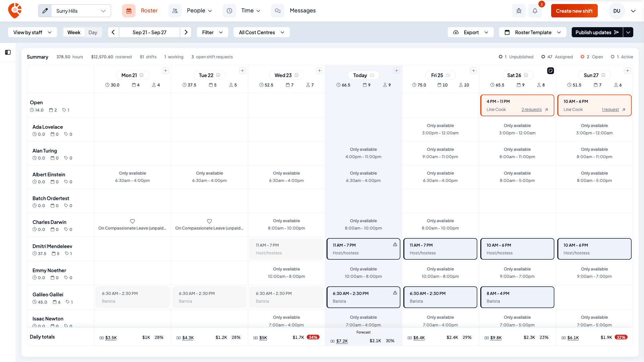
Task: Click warning icon on Galileo's Today shift
Action: pos(395,293)
